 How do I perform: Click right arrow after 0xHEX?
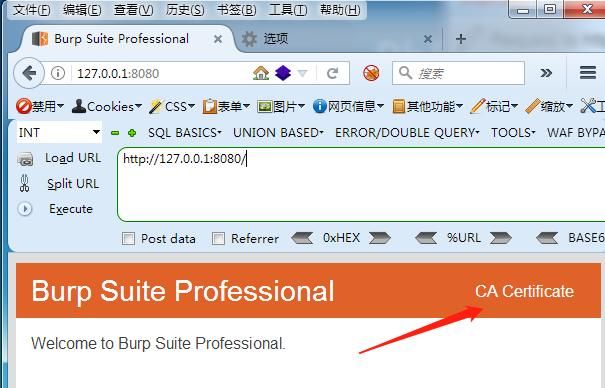380,238
